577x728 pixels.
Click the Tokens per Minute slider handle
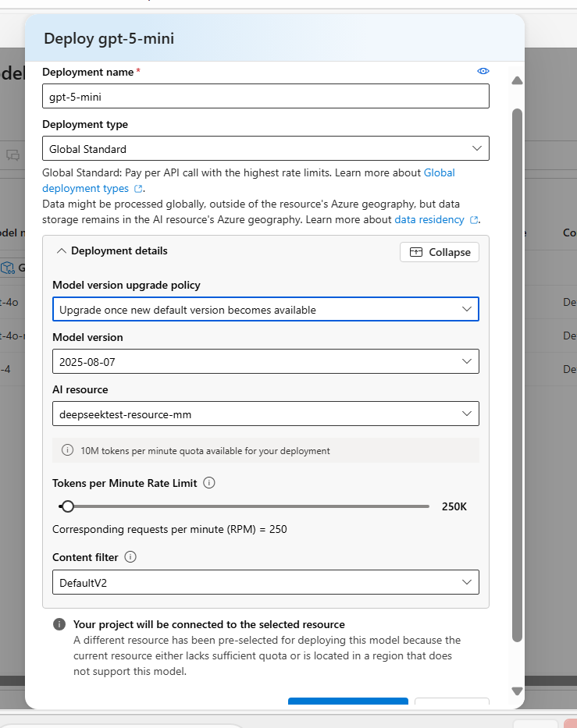coord(68,506)
